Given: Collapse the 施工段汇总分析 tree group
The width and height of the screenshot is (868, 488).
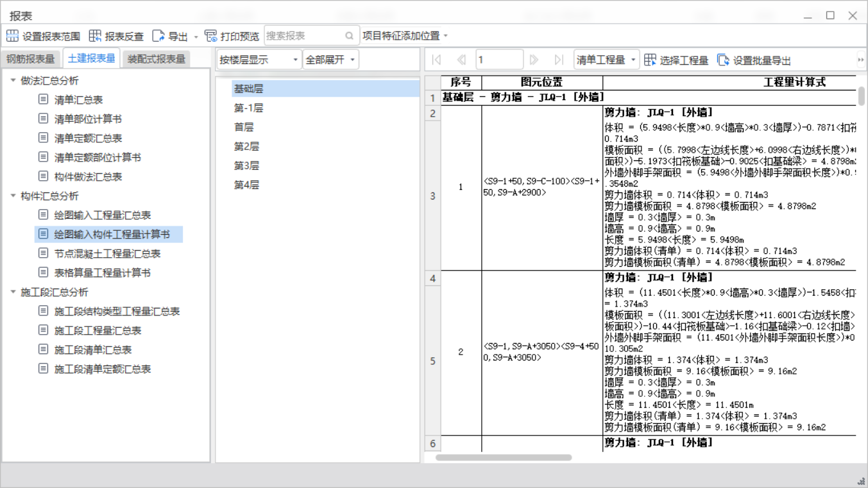Looking at the screenshot, I should coord(13,292).
